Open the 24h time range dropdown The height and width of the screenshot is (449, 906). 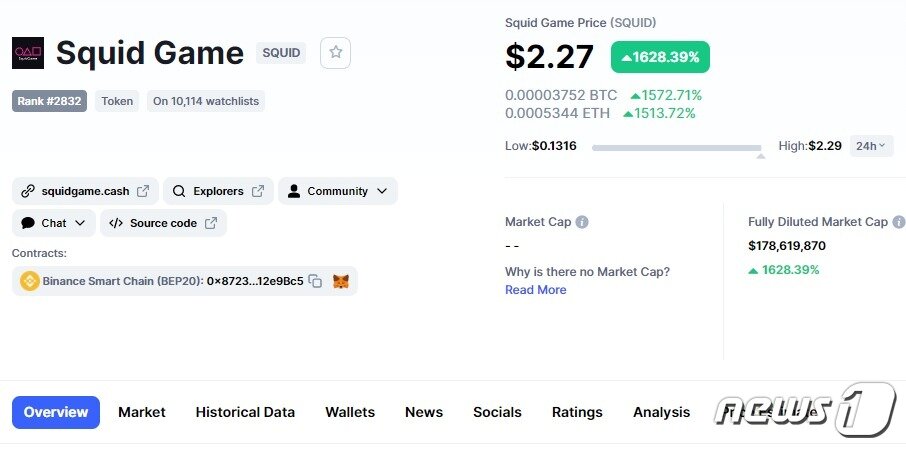(x=871, y=146)
